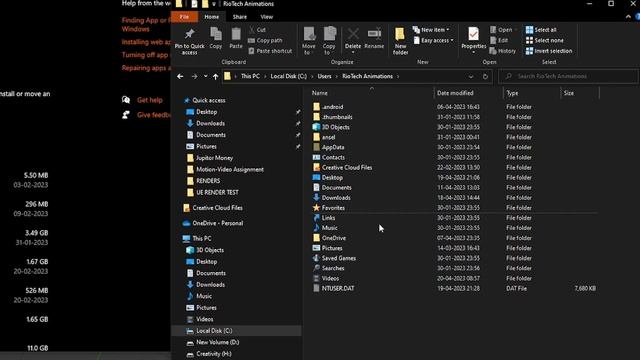Screen dimensions: 640x360
Task: Sort by the Name column header
Action: click(320, 93)
